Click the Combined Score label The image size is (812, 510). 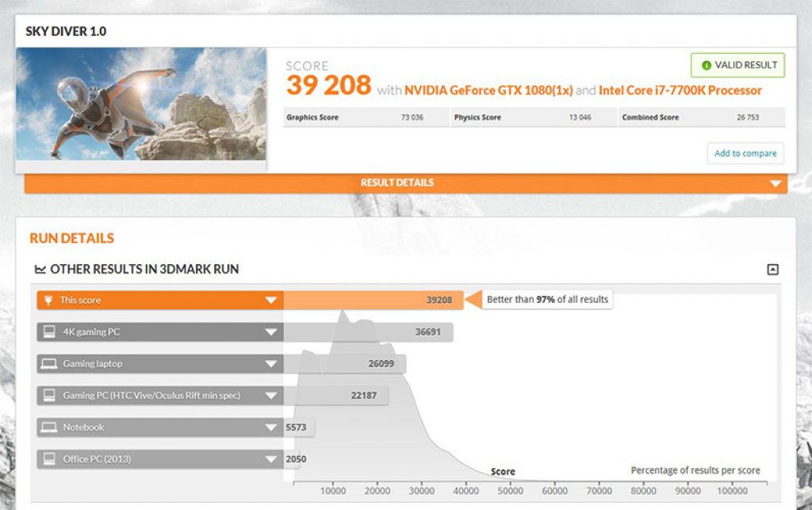click(x=650, y=117)
